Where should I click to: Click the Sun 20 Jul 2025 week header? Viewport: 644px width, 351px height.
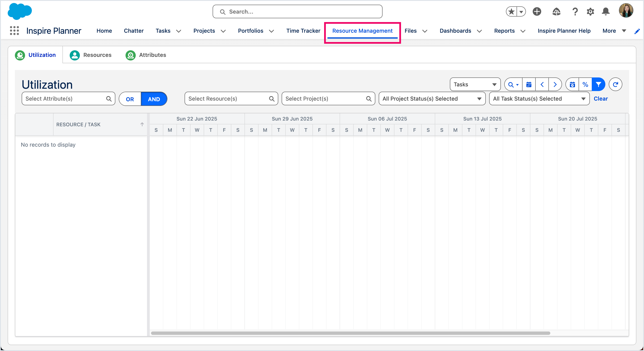pyautogui.click(x=578, y=119)
